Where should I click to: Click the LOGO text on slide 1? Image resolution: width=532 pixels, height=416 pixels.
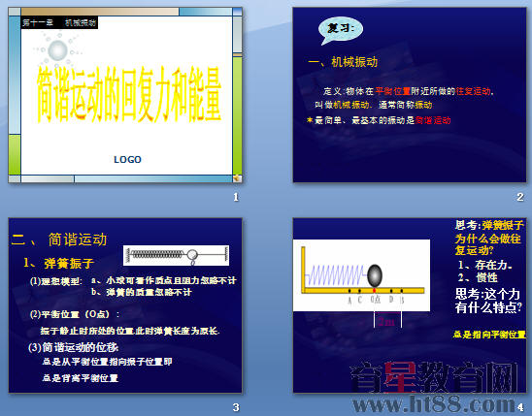point(127,160)
